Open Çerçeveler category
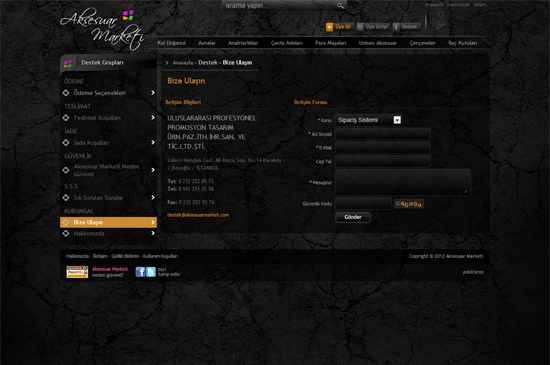 click(x=423, y=43)
